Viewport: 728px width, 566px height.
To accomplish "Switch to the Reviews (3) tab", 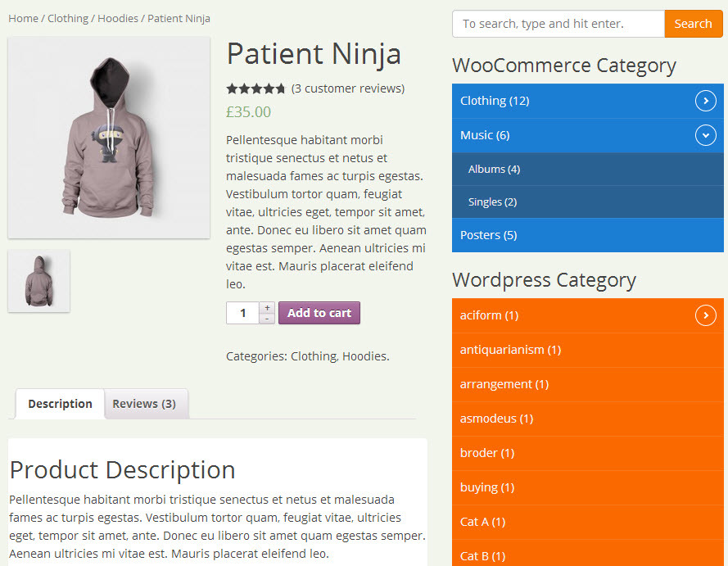I will [144, 404].
